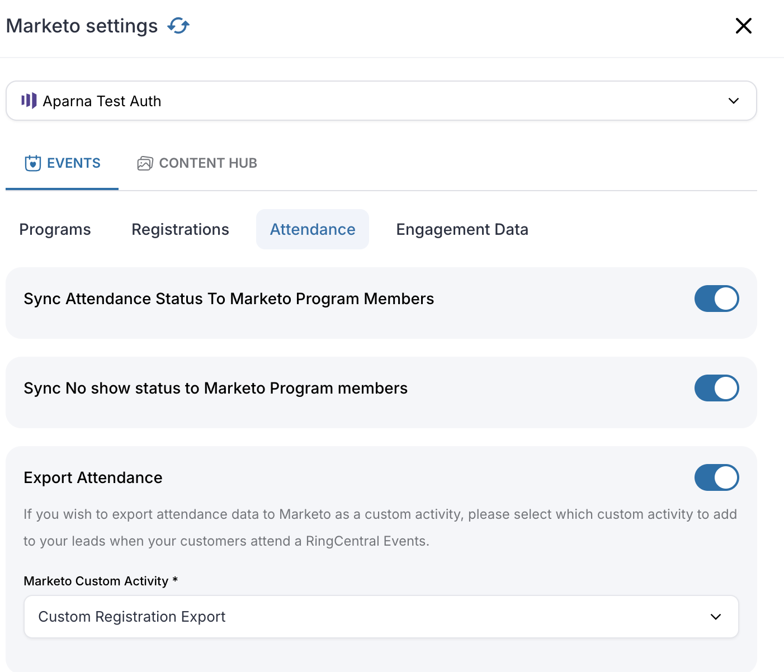Toggle the Export Attendance switch
Image resolution: width=784 pixels, height=672 pixels.
[x=716, y=477]
